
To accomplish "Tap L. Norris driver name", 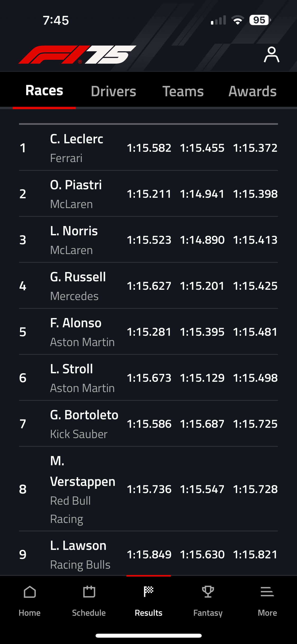I will coord(74,231).
